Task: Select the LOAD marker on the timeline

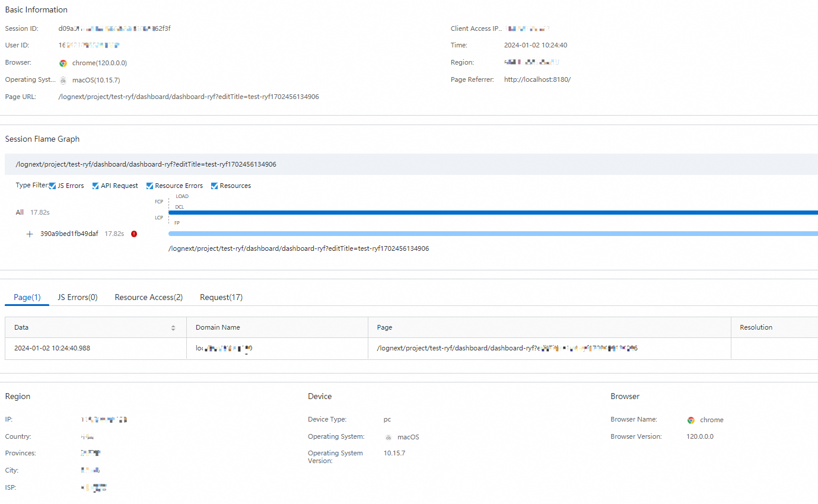Action: (x=182, y=196)
